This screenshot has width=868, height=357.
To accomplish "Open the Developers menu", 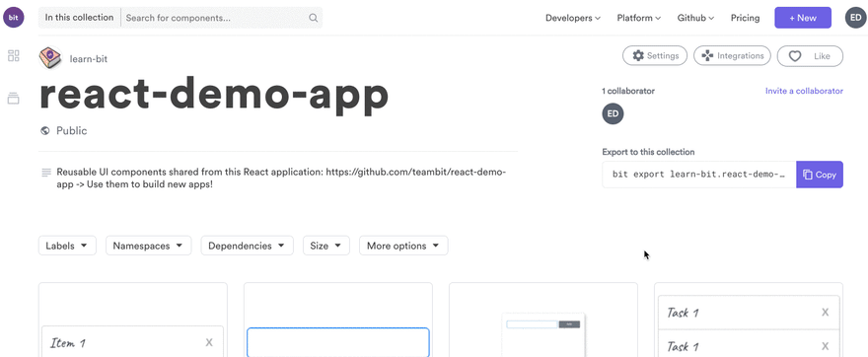I will point(573,18).
